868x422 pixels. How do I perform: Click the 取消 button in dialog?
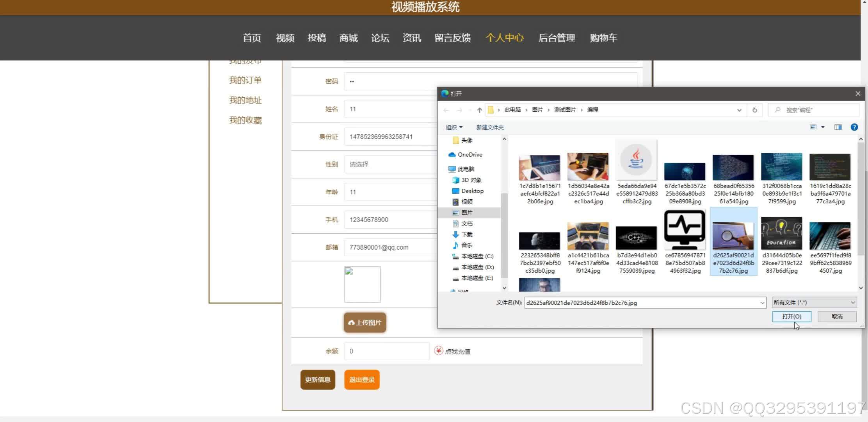pos(837,316)
